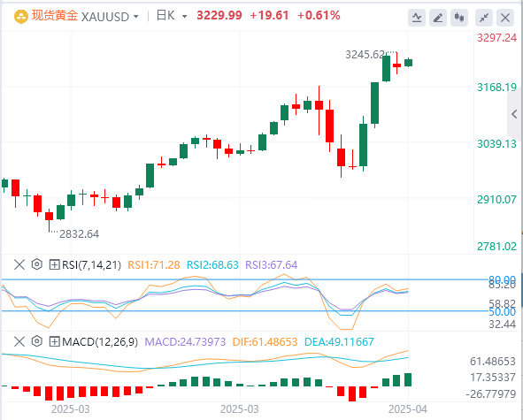This screenshot has height=420, width=523.
Task: Click the 2025-04 date axis label
Action: point(408,409)
